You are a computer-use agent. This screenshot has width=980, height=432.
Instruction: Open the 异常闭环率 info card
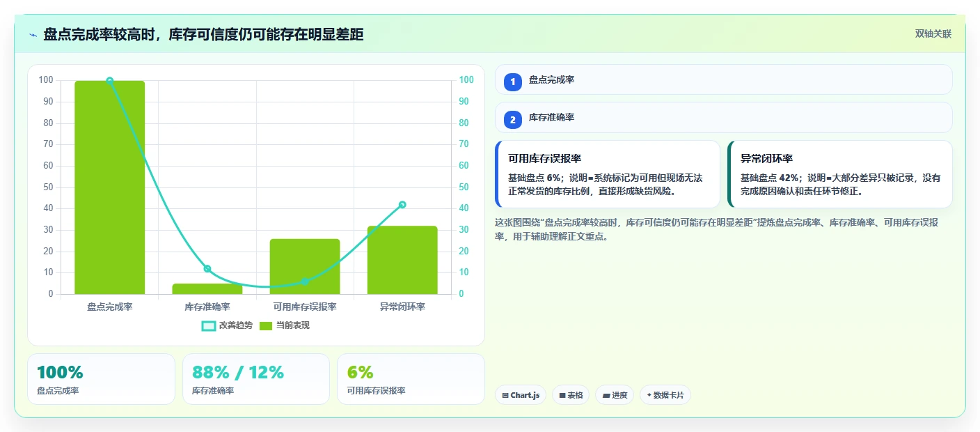point(839,174)
